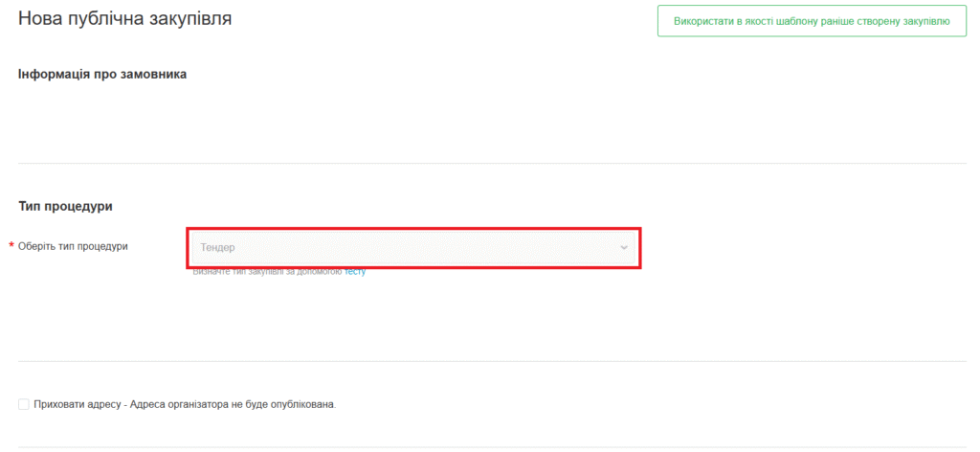The image size is (980, 452).
Task: Click the divider line above Приховати адресу checkbox
Action: tap(490, 361)
